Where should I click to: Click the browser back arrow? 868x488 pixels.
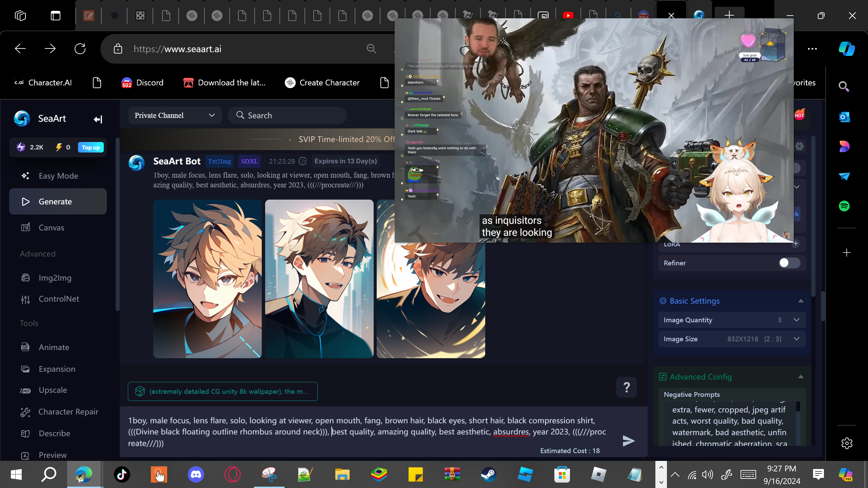click(20, 49)
